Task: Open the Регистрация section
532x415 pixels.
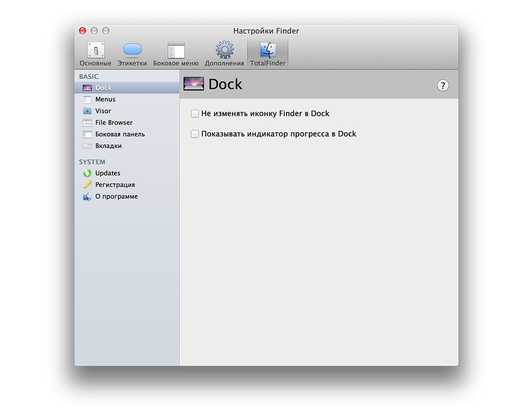Action: tap(127, 185)
